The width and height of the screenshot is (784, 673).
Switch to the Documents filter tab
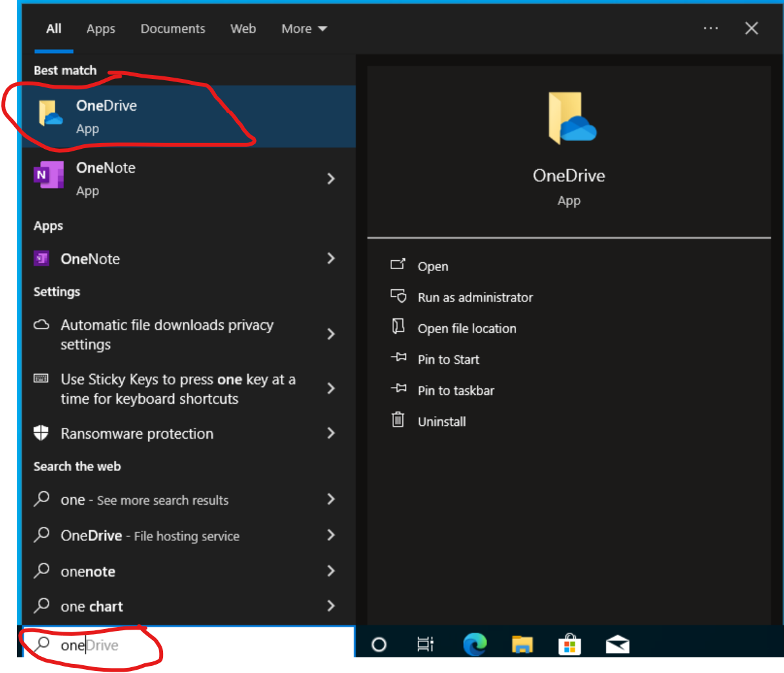click(x=173, y=28)
